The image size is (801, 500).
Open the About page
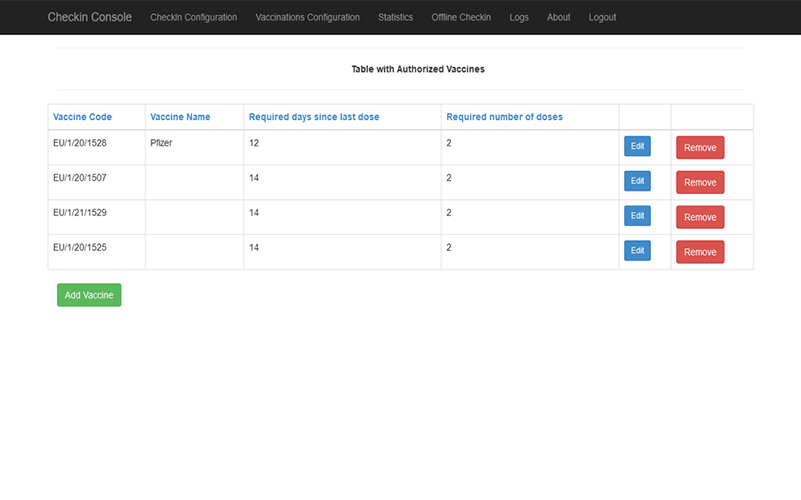pyautogui.click(x=558, y=17)
